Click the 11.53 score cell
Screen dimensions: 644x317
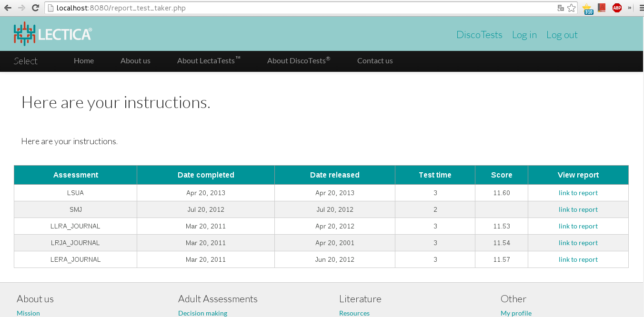click(502, 226)
